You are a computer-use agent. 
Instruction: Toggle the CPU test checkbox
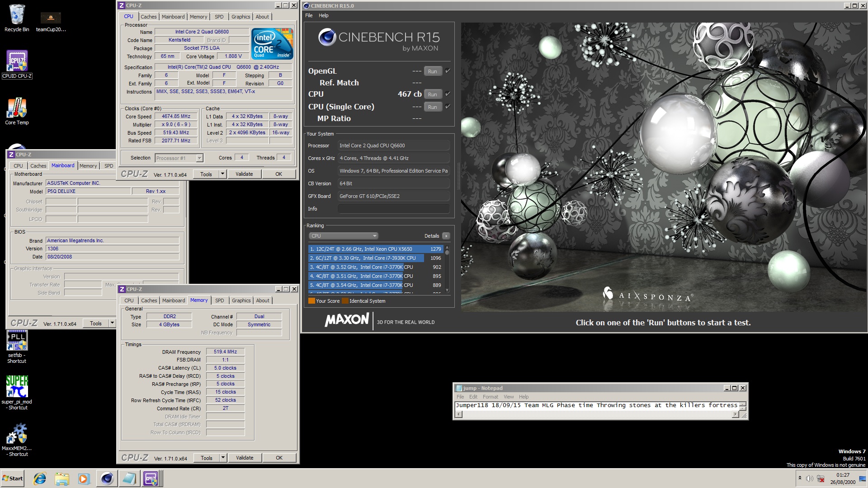(x=448, y=94)
